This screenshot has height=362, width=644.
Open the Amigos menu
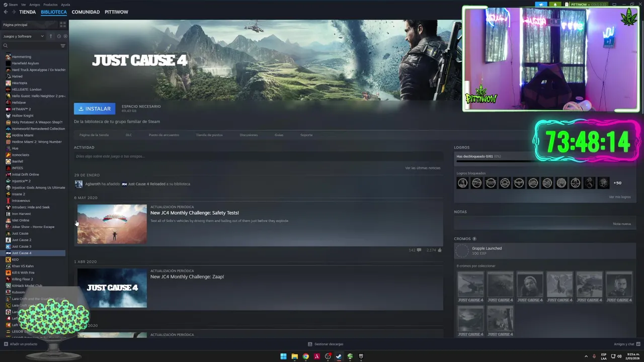click(x=35, y=5)
